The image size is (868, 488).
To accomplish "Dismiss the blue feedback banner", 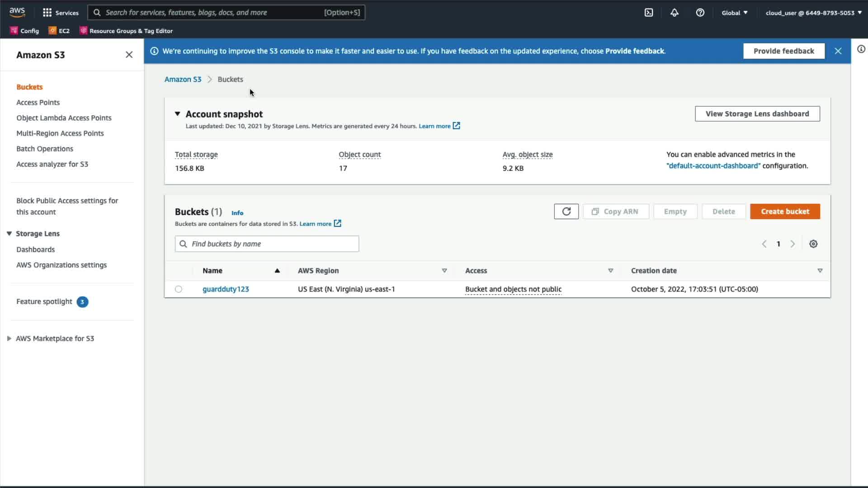I will click(x=838, y=51).
